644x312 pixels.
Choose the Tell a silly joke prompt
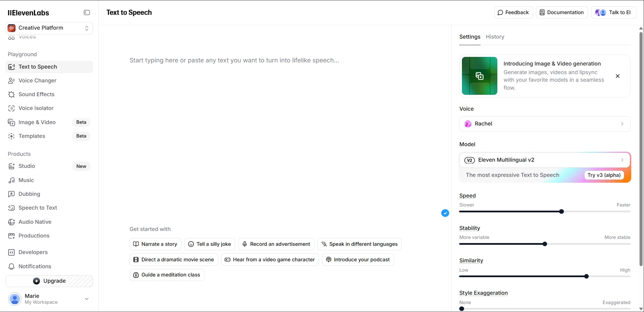[210, 244]
